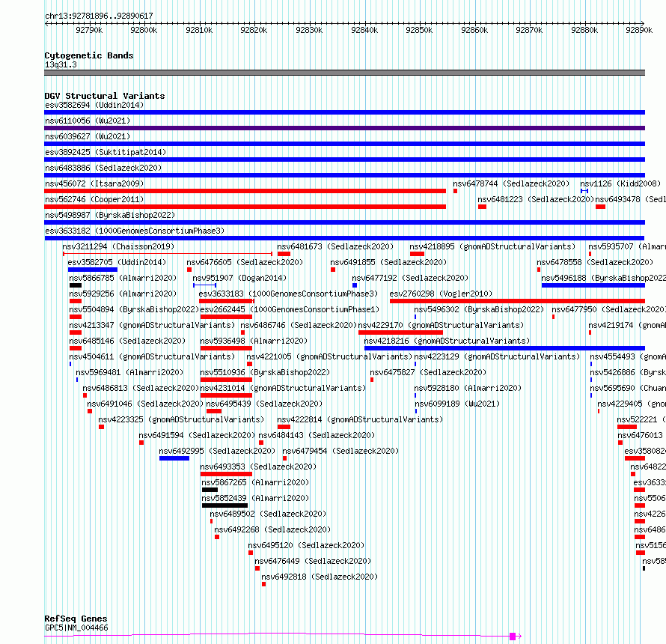Click the long red esv2760298 (Vogler2010) bar
This screenshot has height=644, width=666.
[x=517, y=301]
